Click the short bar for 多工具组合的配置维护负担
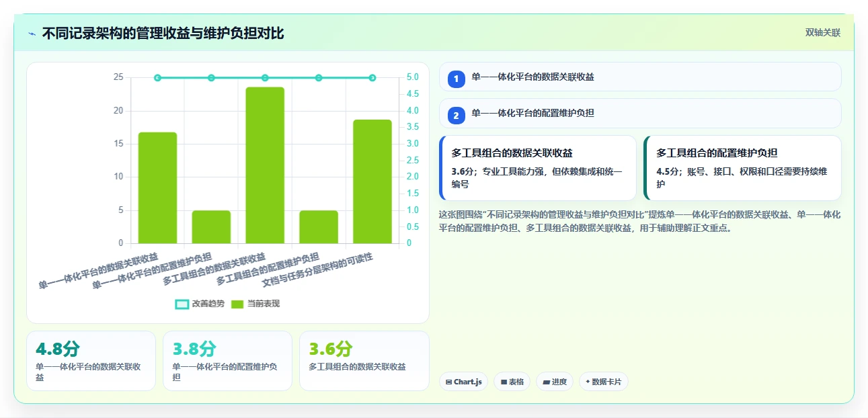Viewport: 868px width, 418px height. 319,227
